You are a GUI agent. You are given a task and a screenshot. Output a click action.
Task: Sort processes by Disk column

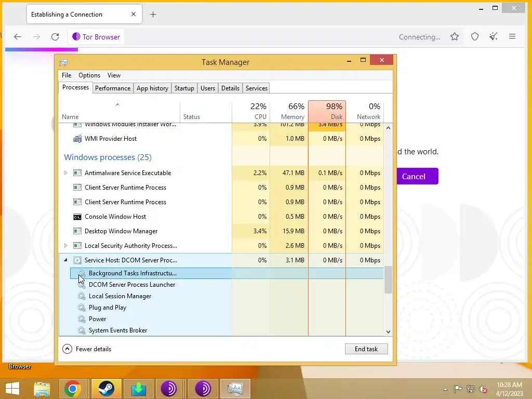click(x=327, y=112)
